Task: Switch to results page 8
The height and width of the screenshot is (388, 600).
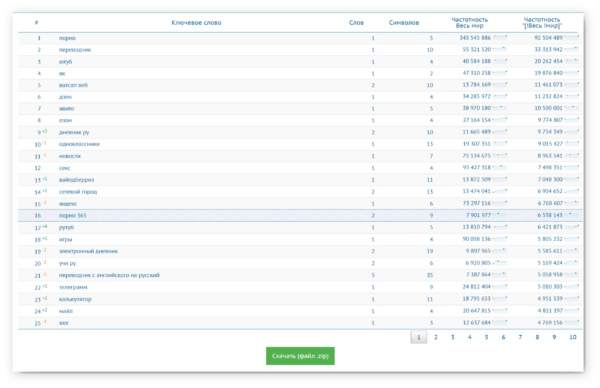Action: (537, 337)
